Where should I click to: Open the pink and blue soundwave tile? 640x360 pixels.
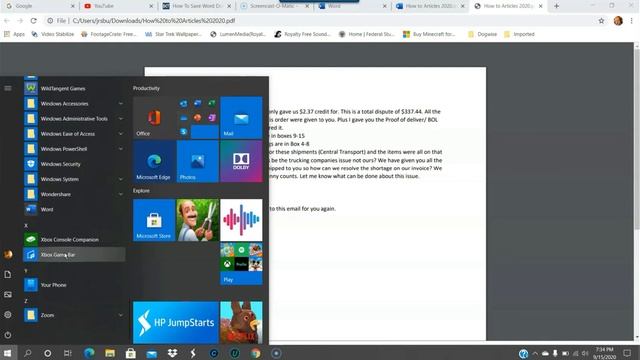pos(241,220)
